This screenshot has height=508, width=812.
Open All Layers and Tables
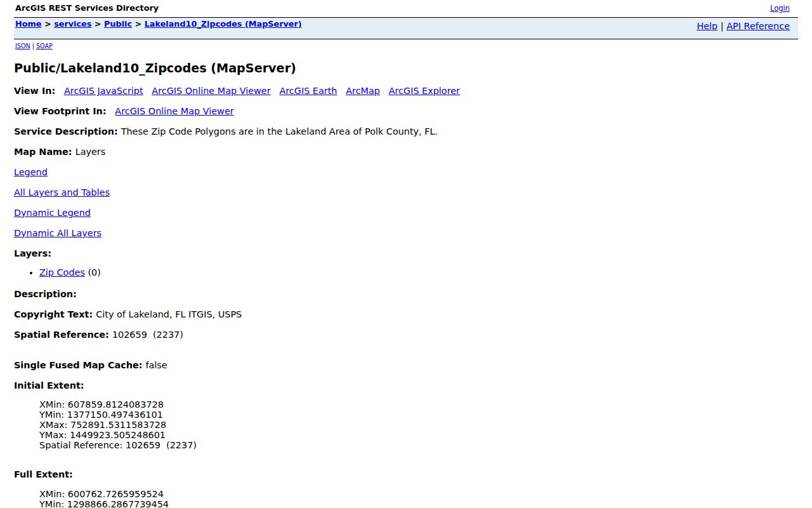(62, 192)
